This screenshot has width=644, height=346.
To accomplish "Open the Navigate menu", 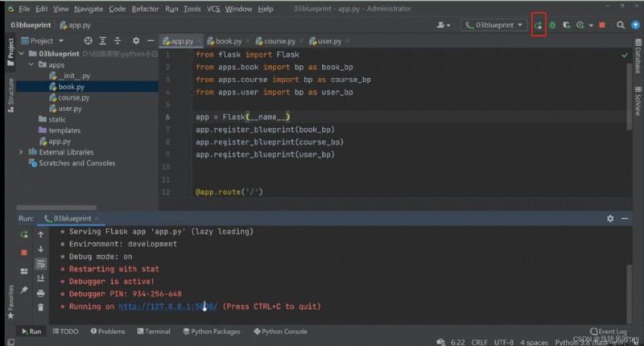I will coord(89,9).
